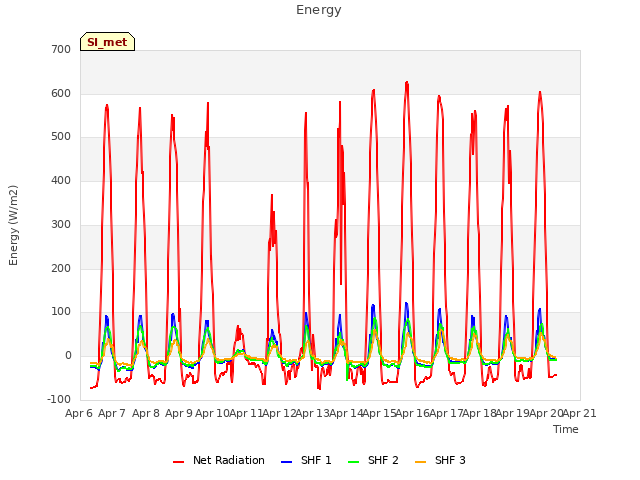Click the Energy chart title
This screenshot has height=480, width=640.
pyautogui.click(x=319, y=10)
